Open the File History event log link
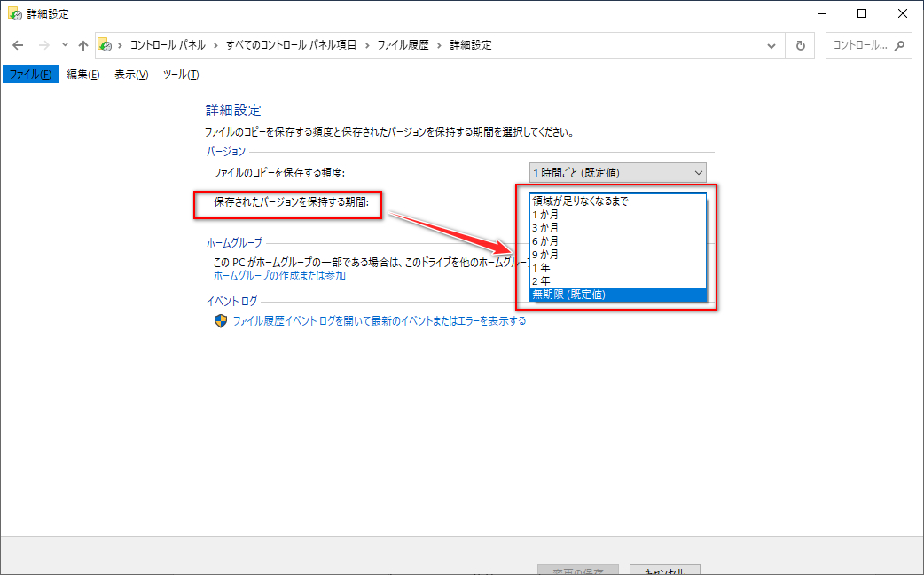The height and width of the screenshot is (575, 924). tap(379, 321)
